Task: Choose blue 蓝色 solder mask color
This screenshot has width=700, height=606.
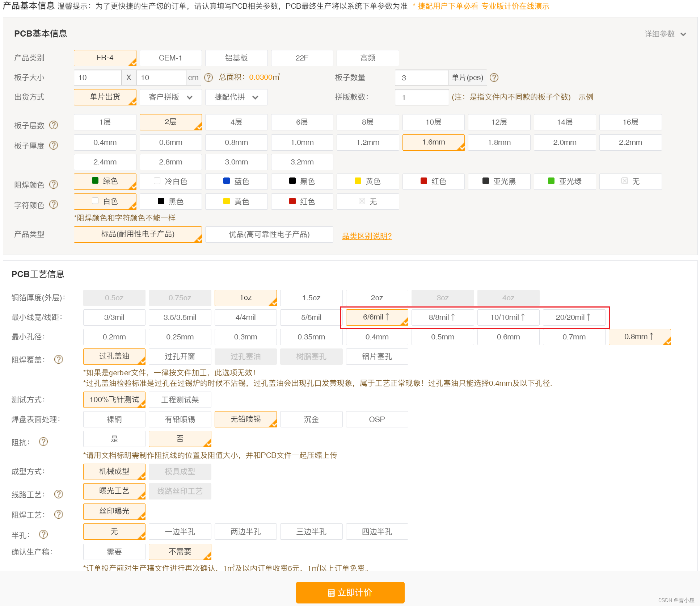Action: (236, 181)
